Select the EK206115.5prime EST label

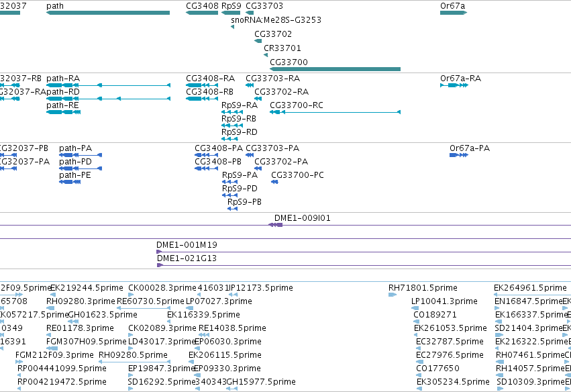coord(225,355)
